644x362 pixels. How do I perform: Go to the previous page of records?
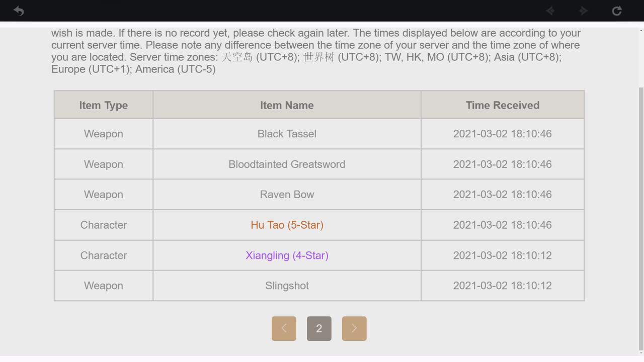(x=284, y=328)
